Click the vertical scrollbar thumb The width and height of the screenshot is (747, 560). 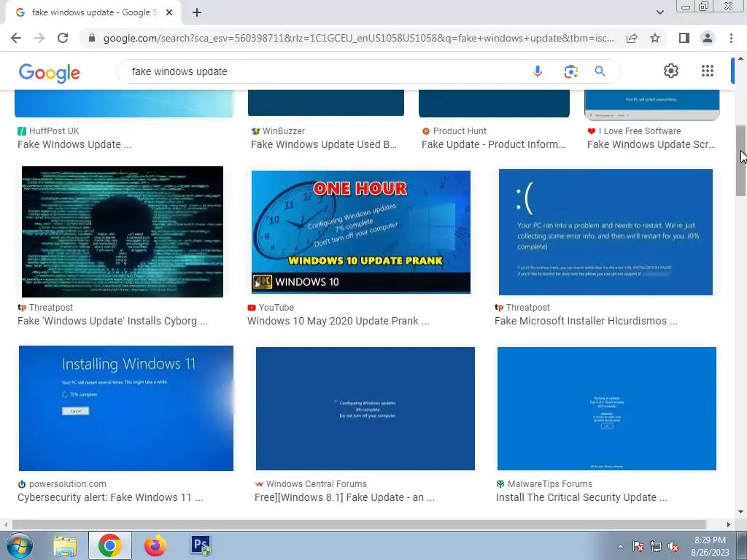pyautogui.click(x=741, y=160)
